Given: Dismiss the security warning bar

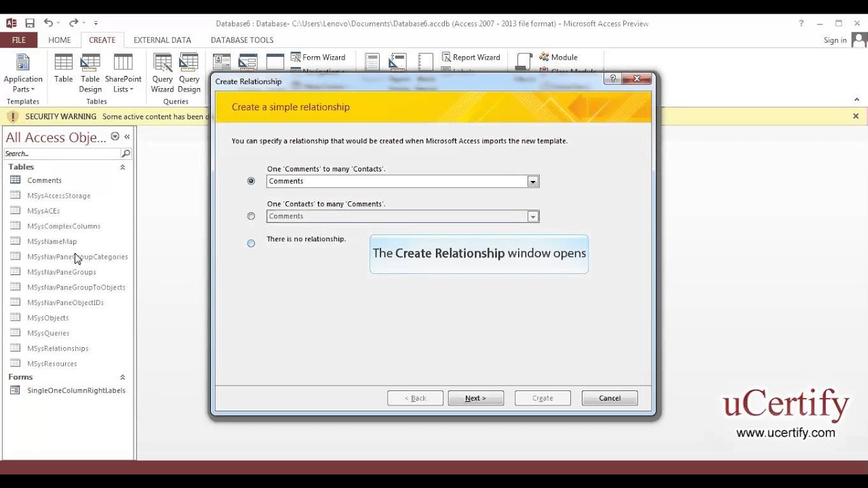Looking at the screenshot, I should pos(856,117).
